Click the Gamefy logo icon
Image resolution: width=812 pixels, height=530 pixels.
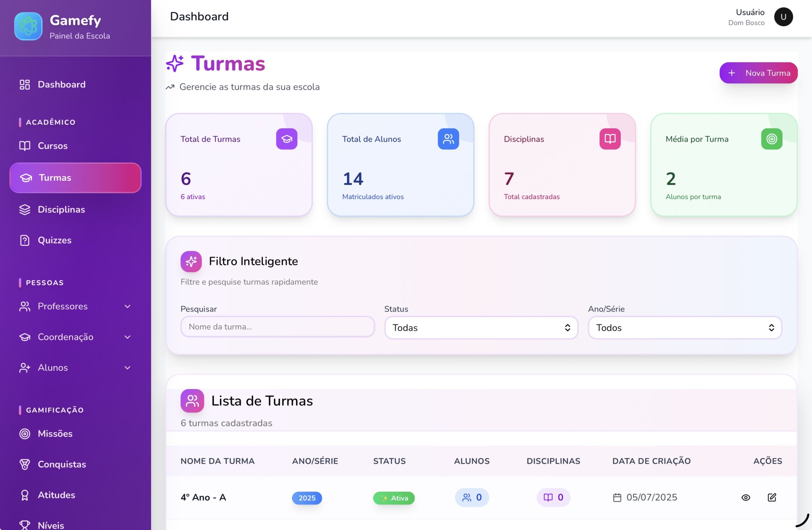[28, 26]
